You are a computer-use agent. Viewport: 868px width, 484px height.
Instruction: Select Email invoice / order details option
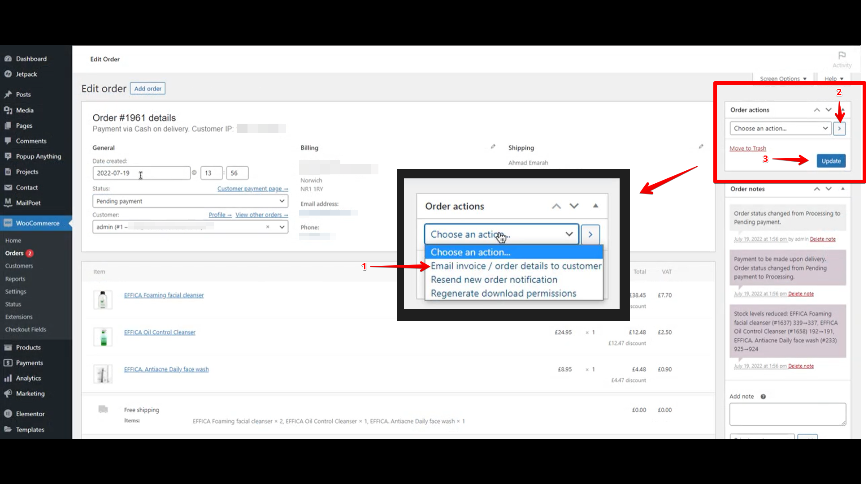(x=516, y=266)
